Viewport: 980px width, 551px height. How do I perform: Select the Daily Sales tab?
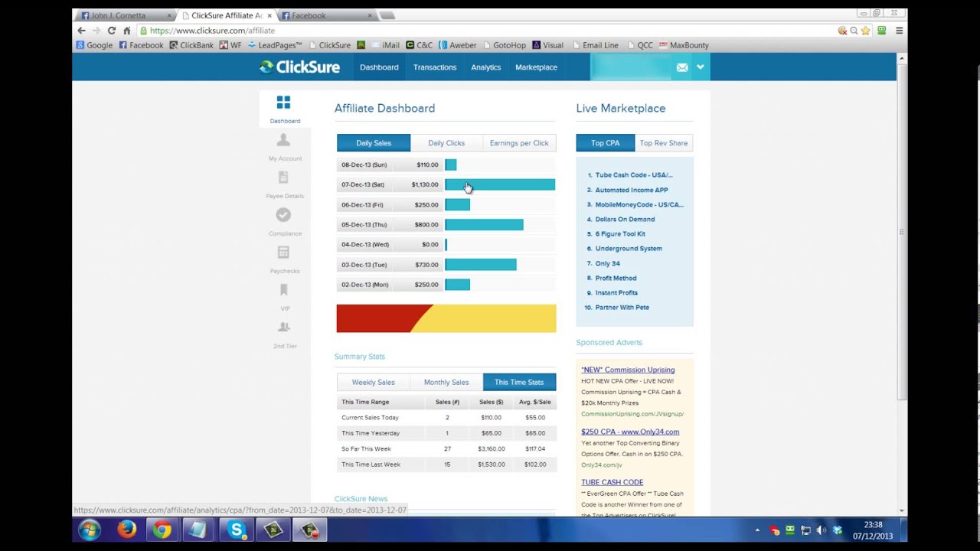pyautogui.click(x=374, y=143)
